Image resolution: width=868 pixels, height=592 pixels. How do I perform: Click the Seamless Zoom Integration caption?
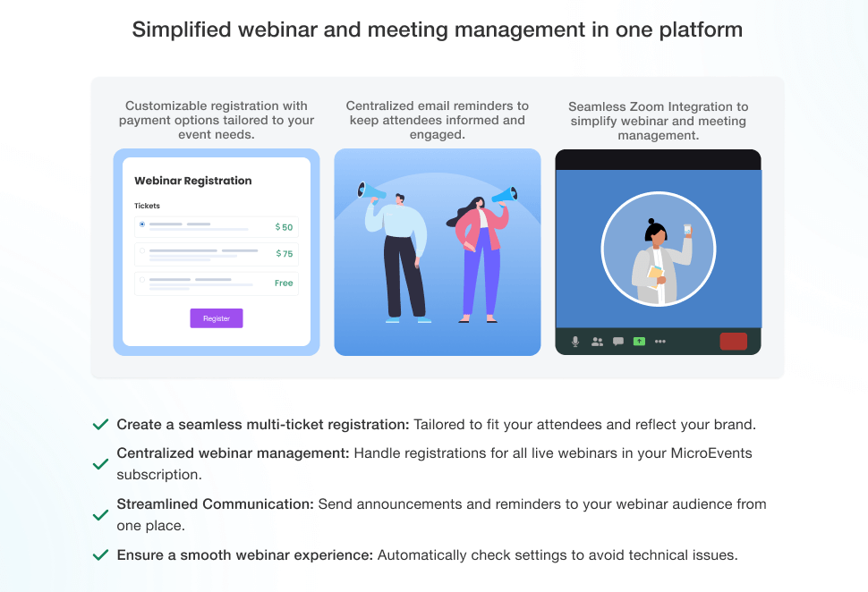tap(658, 121)
